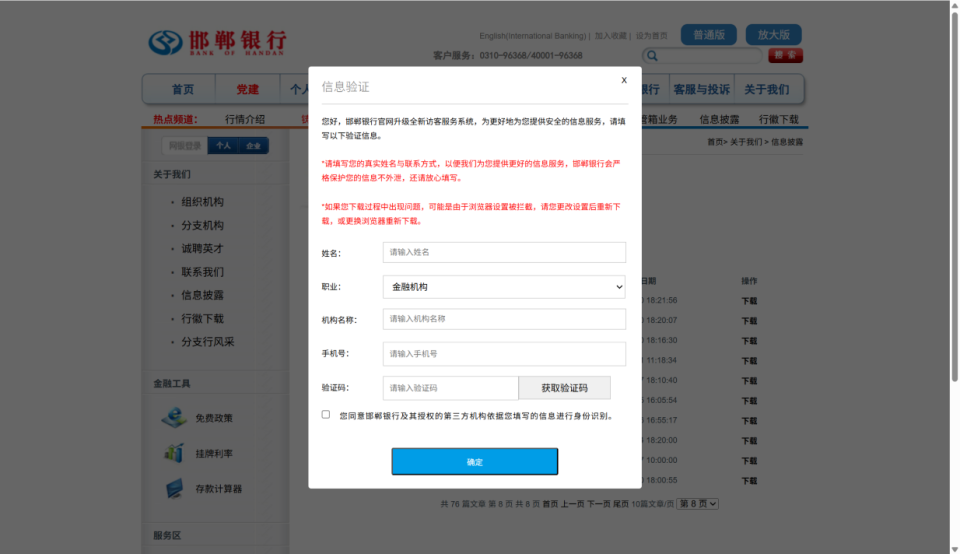Click the 存款计算器 icon
This screenshot has height=554, width=960.
pyautogui.click(x=174, y=488)
